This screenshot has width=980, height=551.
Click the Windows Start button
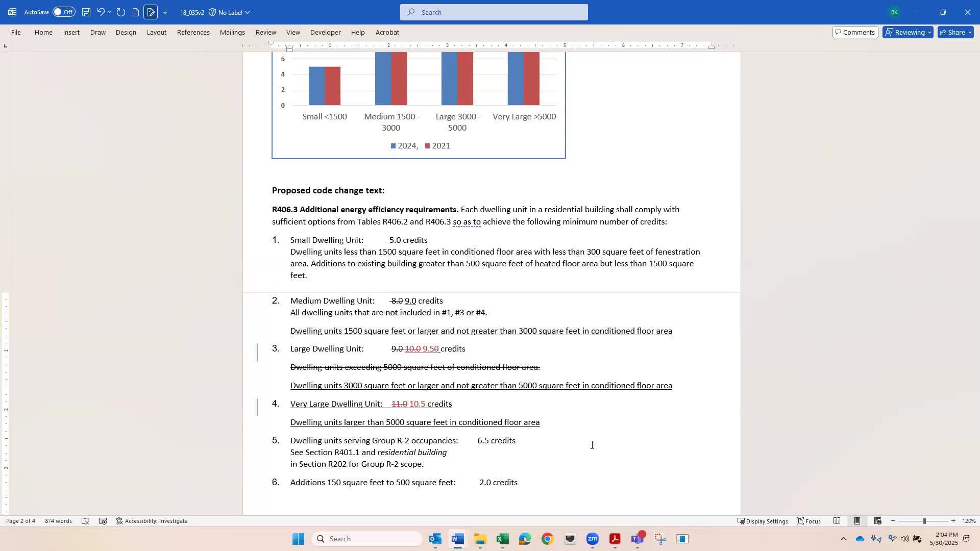[x=299, y=539]
